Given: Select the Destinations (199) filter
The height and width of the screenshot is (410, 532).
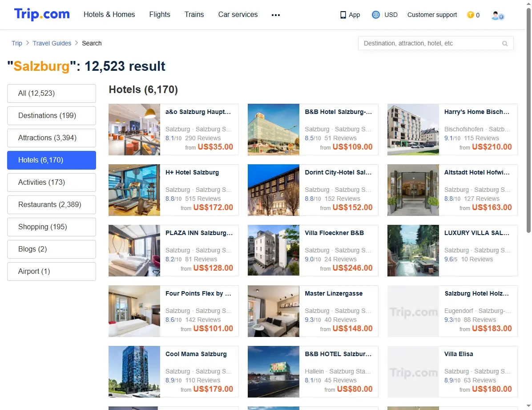Looking at the screenshot, I should pos(52,115).
